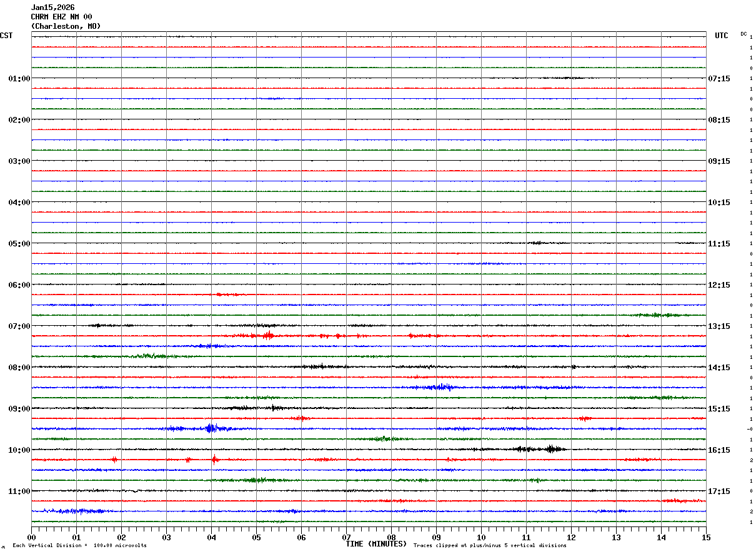Viewport: 756px width, 554px height.
Task: Click the 12:15 UTC time label
Action: (x=719, y=285)
